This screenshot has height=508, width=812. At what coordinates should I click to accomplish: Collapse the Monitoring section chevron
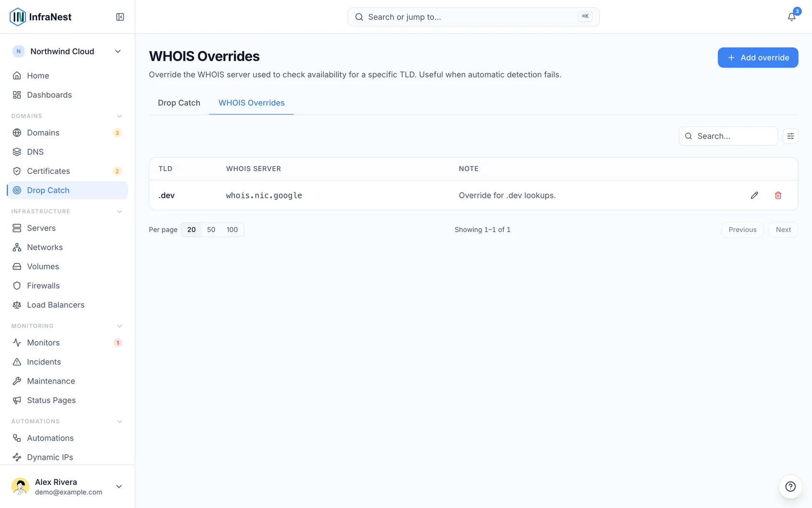(x=119, y=326)
